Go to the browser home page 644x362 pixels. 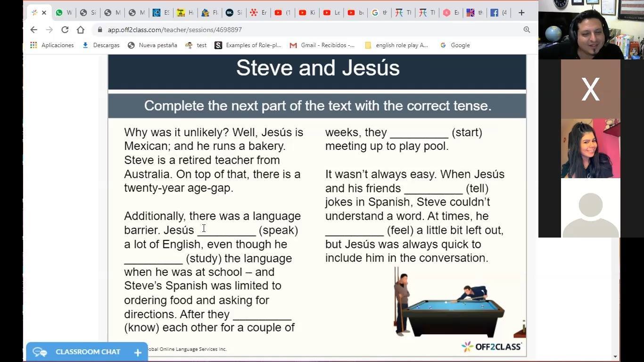[81, 30]
